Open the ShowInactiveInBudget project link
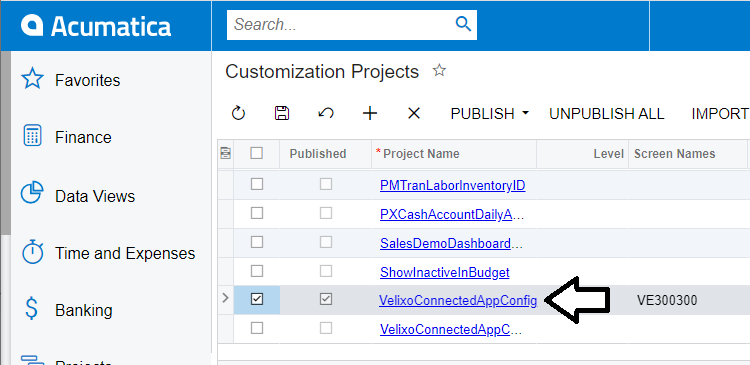Screen dimensions: 750x365 coord(445,273)
